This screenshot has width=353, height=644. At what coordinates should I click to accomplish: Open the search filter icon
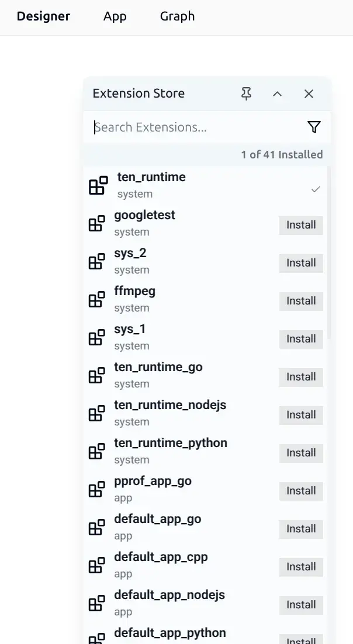[314, 127]
